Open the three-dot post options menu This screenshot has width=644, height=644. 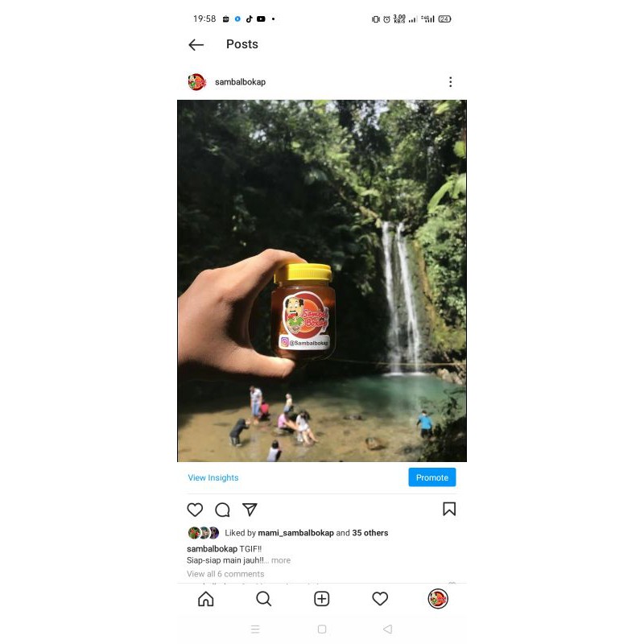[451, 82]
